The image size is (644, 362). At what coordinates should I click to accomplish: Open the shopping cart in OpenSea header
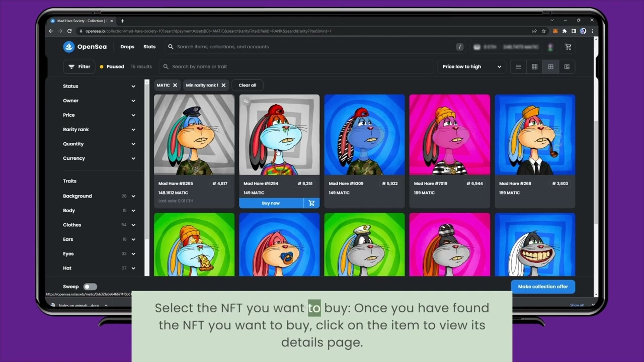tap(569, 47)
